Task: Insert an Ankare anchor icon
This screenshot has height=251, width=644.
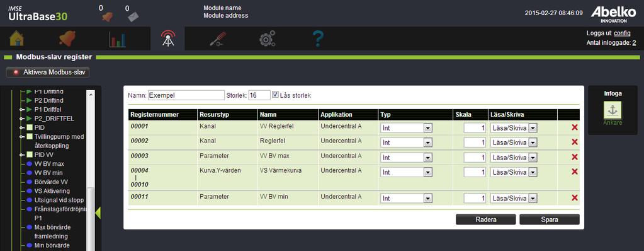Action: tap(613, 110)
